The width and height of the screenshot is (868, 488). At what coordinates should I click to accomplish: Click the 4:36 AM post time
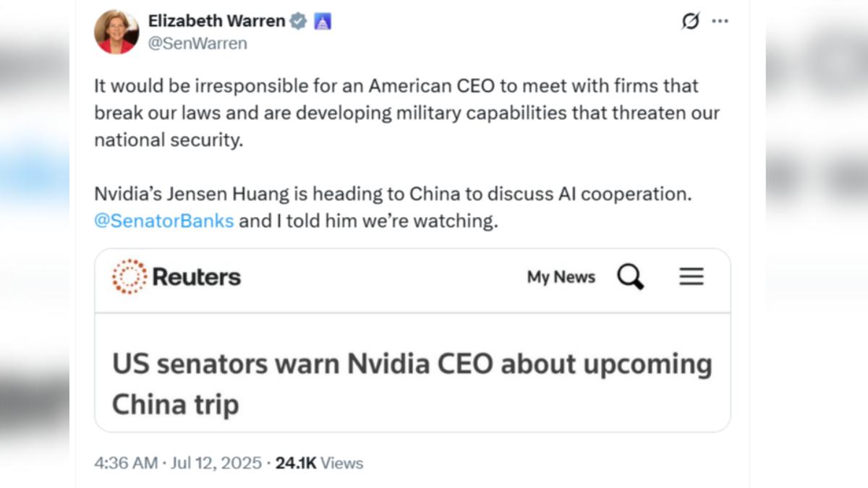(x=126, y=463)
